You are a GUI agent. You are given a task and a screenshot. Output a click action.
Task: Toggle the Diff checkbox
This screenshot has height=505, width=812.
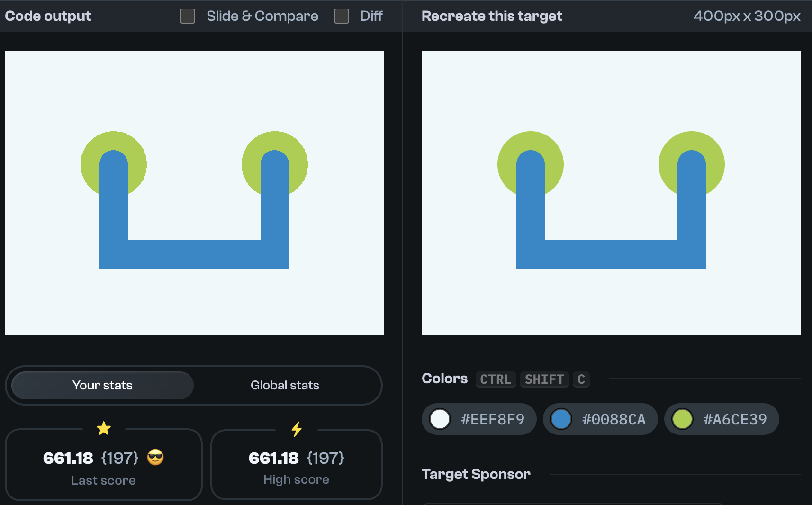(x=342, y=16)
